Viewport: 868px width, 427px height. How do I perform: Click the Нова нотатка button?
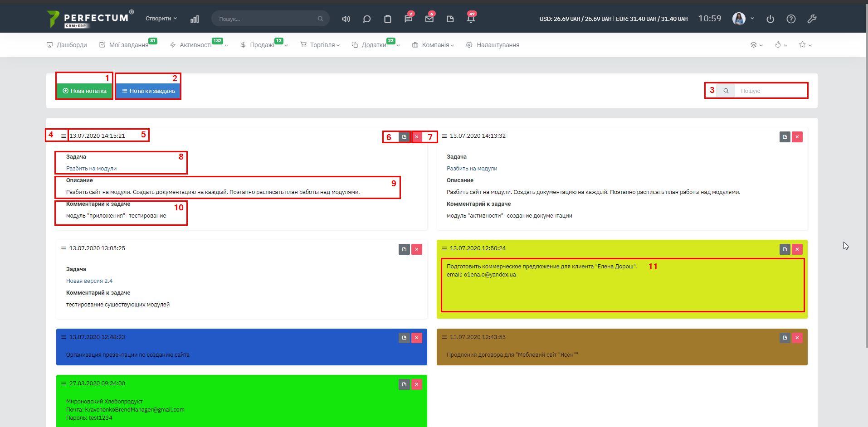pos(84,91)
